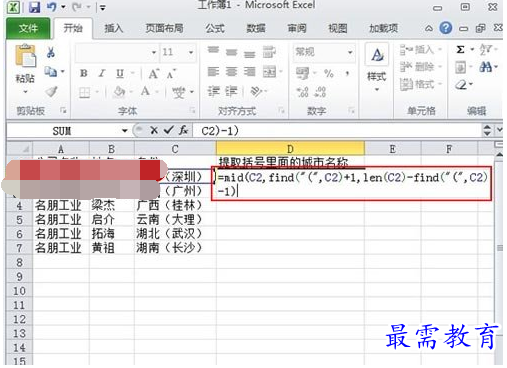
Task: Toggle Underline formatting
Action: coord(120,73)
